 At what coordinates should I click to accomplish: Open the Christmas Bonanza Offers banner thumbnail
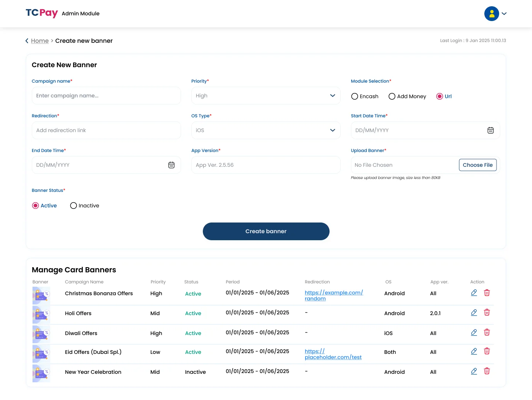coord(41,296)
